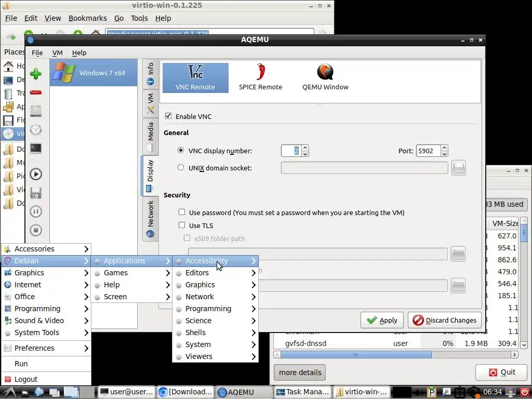Increase the Port value with up arrow

pos(445,148)
